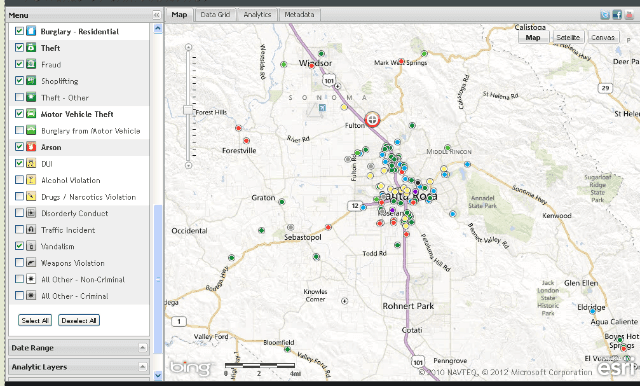
Task: Click the Motor Vehicle Theft icon
Action: click(x=31, y=114)
